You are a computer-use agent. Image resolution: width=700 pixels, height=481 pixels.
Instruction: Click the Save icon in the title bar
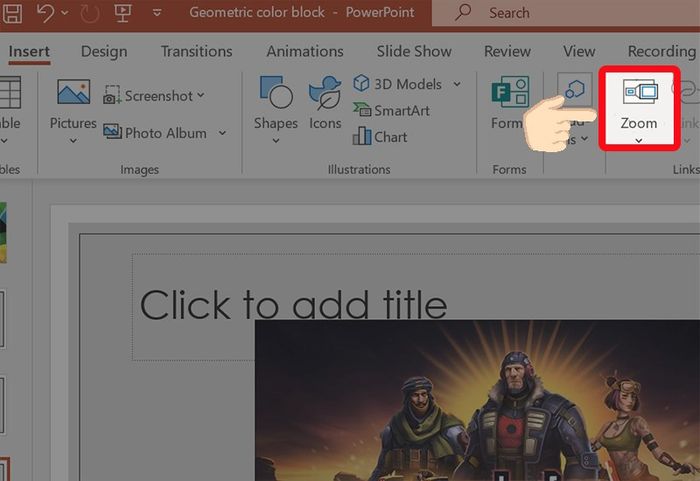pyautogui.click(x=12, y=13)
